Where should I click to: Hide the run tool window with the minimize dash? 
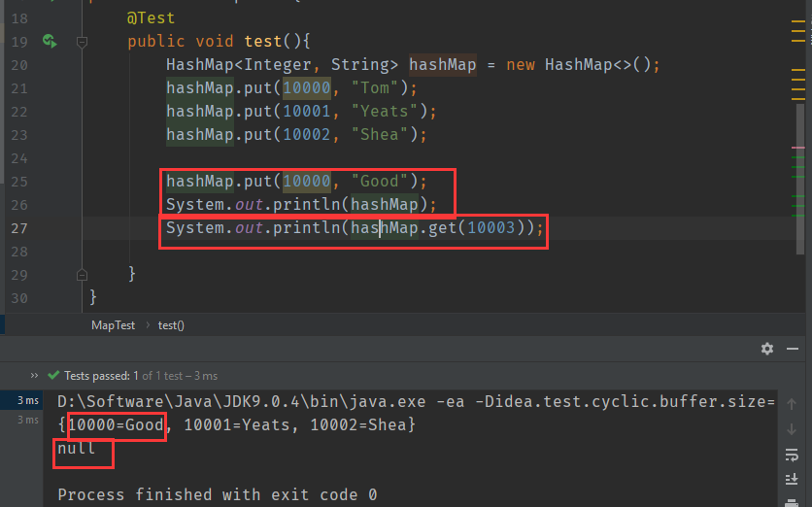coord(793,349)
